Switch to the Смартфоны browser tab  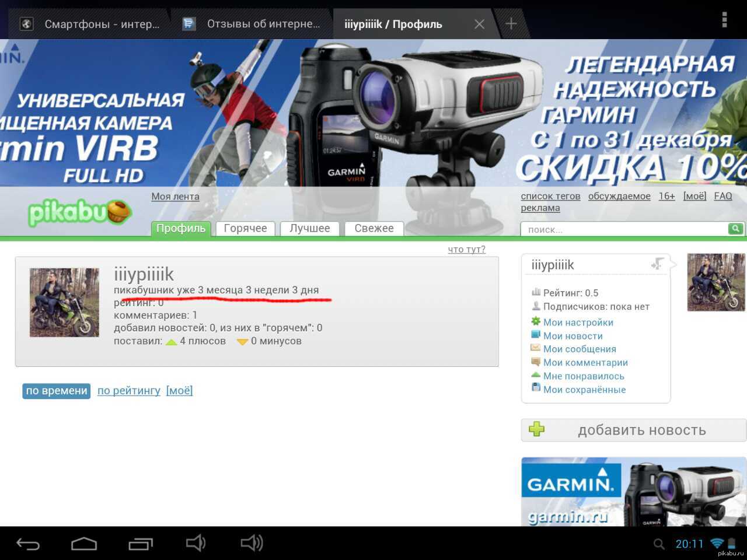tap(93, 24)
